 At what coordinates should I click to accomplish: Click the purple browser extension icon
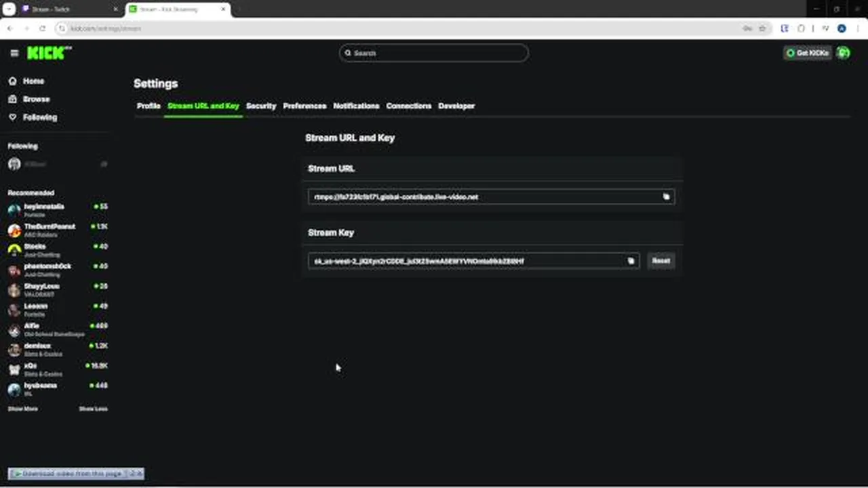point(785,28)
